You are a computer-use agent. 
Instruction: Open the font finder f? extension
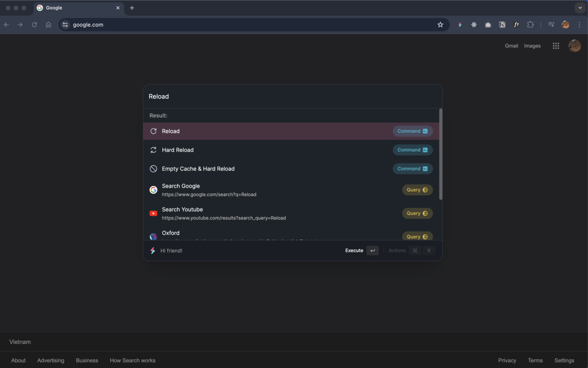click(516, 25)
